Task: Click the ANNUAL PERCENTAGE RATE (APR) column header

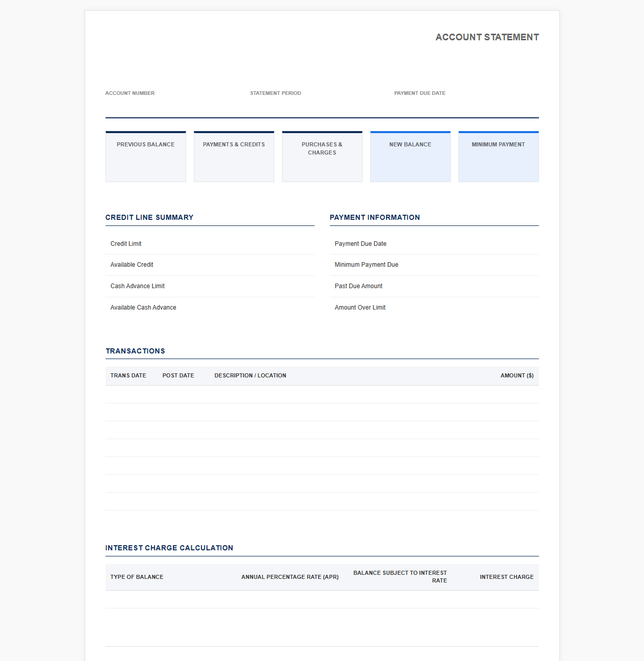Action: 290,577
